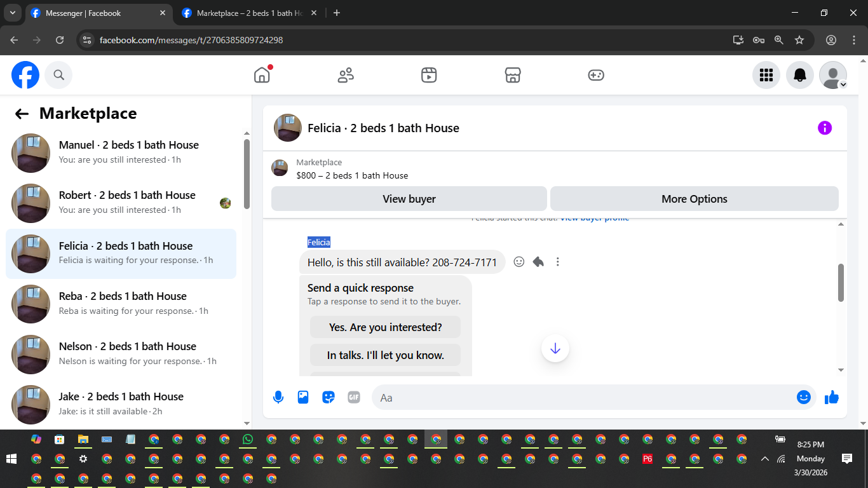The width and height of the screenshot is (868, 488).
Task: Open the Video (Reels) icon
Action: (429, 75)
